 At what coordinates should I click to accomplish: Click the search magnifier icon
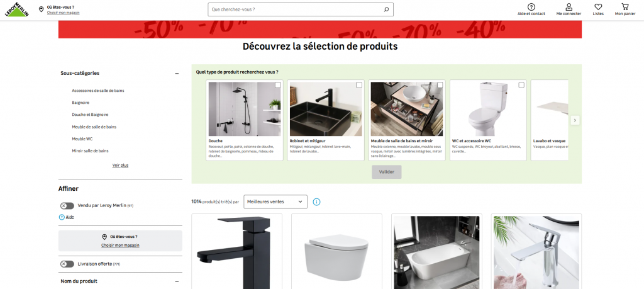tap(386, 9)
